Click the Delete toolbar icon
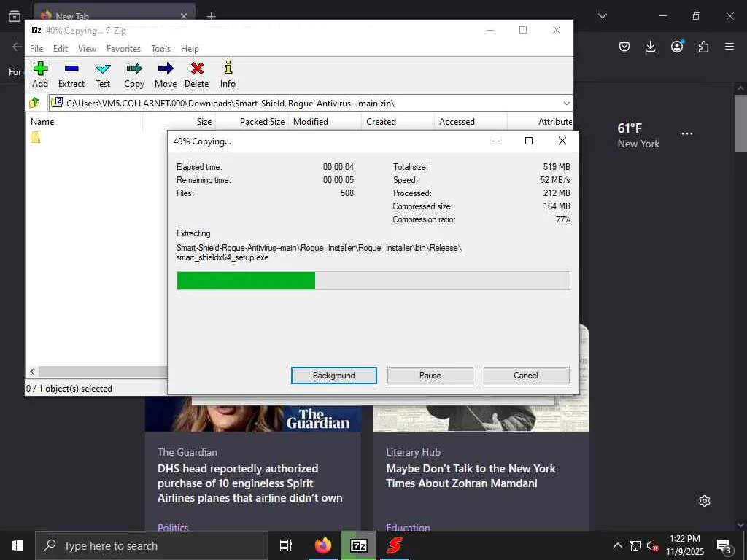This screenshot has width=747, height=560. tap(197, 74)
